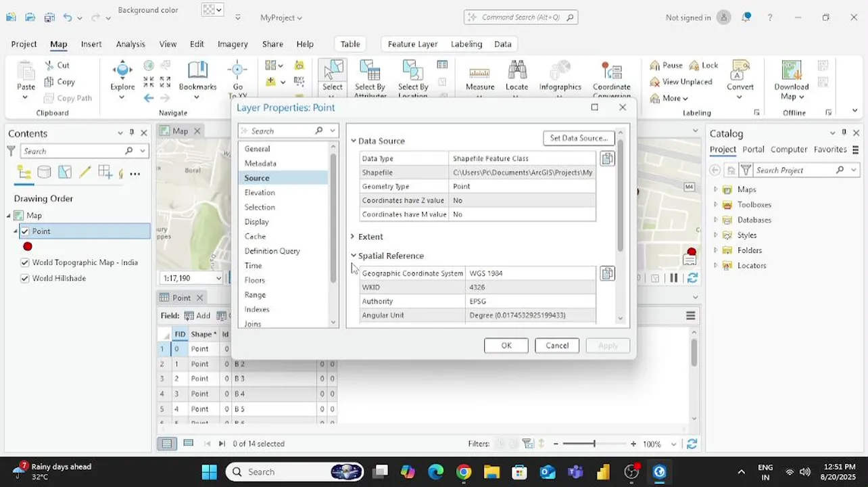The width and height of the screenshot is (868, 487).
Task: Select the Metadata properties page
Action: (x=260, y=164)
